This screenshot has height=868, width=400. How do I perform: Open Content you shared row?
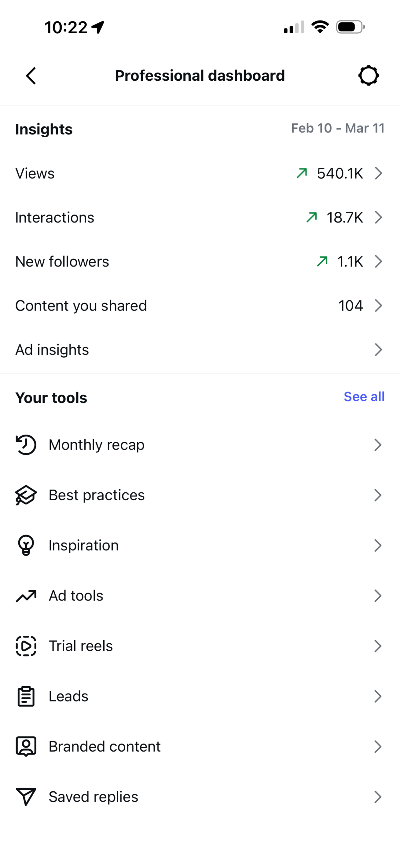[200, 305]
